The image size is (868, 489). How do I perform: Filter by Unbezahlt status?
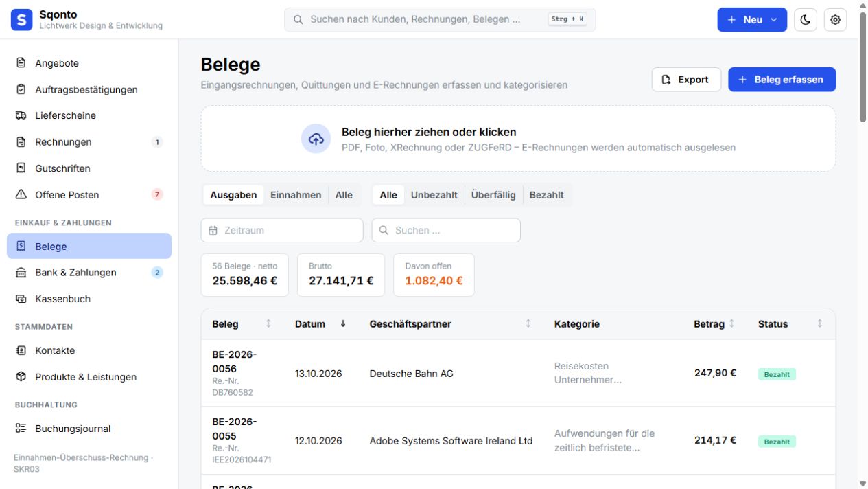pyautogui.click(x=434, y=195)
